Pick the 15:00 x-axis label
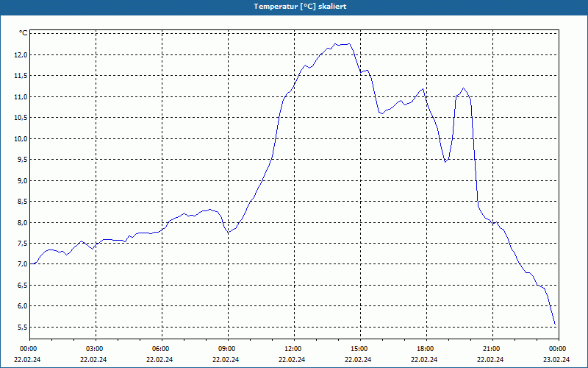 [x=360, y=349]
